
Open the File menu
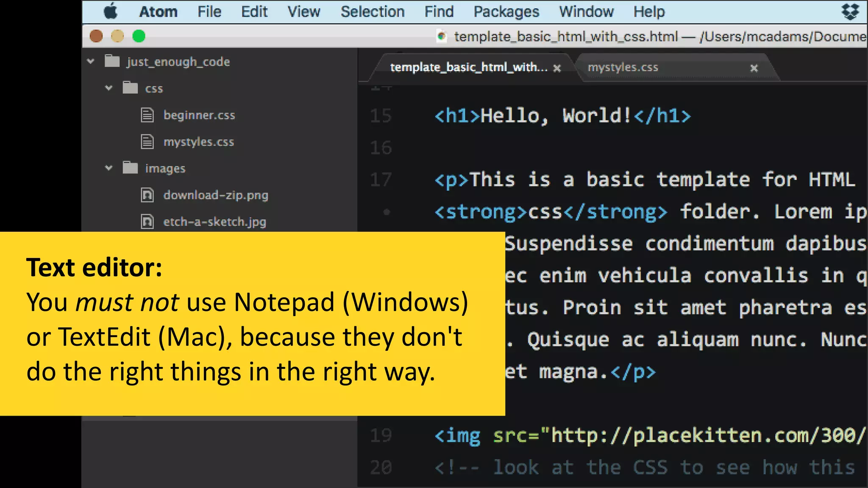(209, 12)
